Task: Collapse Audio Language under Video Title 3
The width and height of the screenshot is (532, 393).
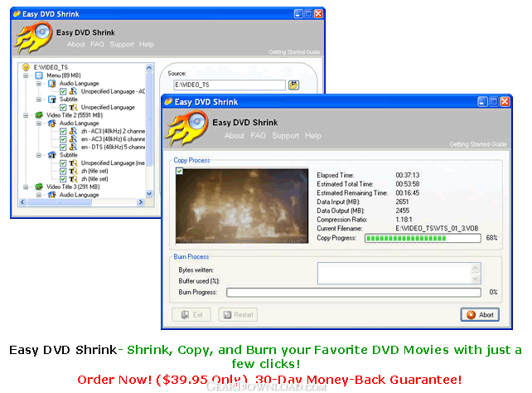Action: point(39,195)
